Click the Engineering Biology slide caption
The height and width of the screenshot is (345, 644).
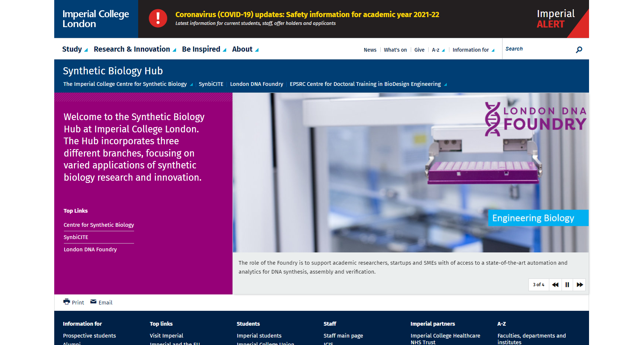(538, 218)
